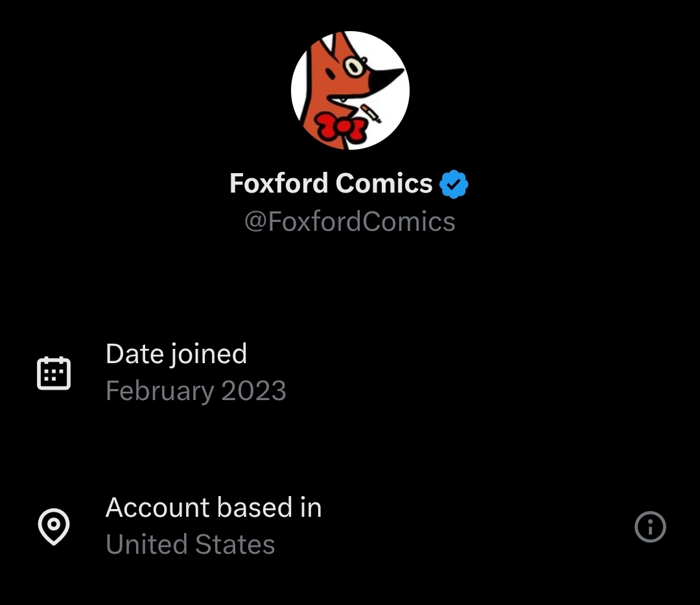Click the word States in the location

tap(235, 545)
